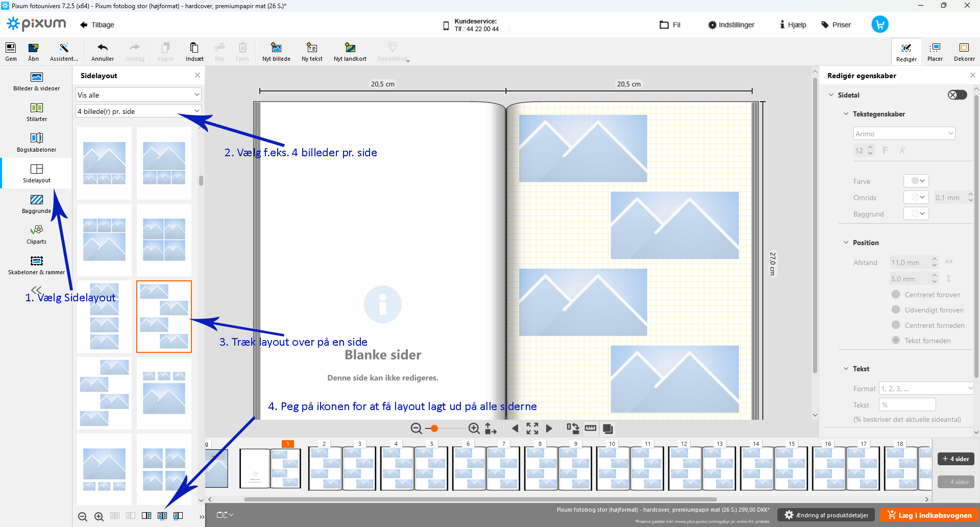Select Udvendigt foroven radio option
980x527 pixels.
click(896, 310)
